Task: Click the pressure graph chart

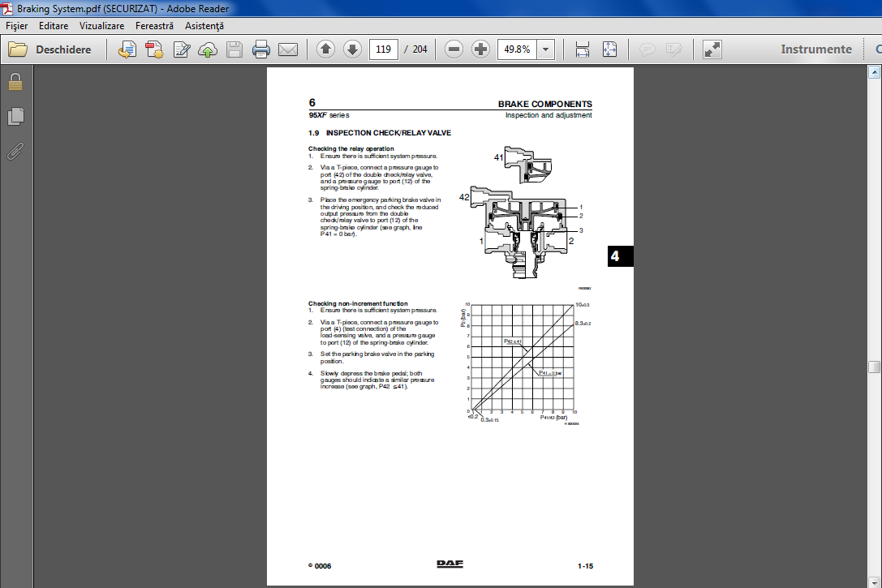Action: pyautogui.click(x=524, y=363)
